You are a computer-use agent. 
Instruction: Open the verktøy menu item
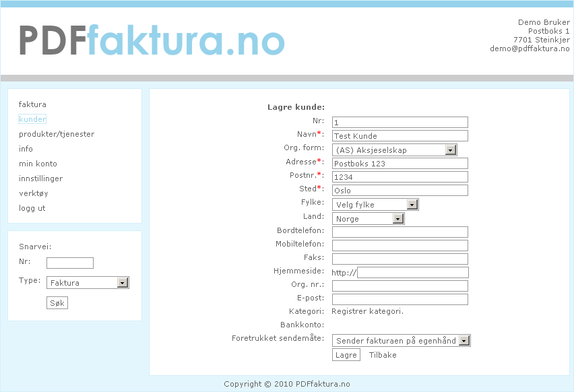34,193
